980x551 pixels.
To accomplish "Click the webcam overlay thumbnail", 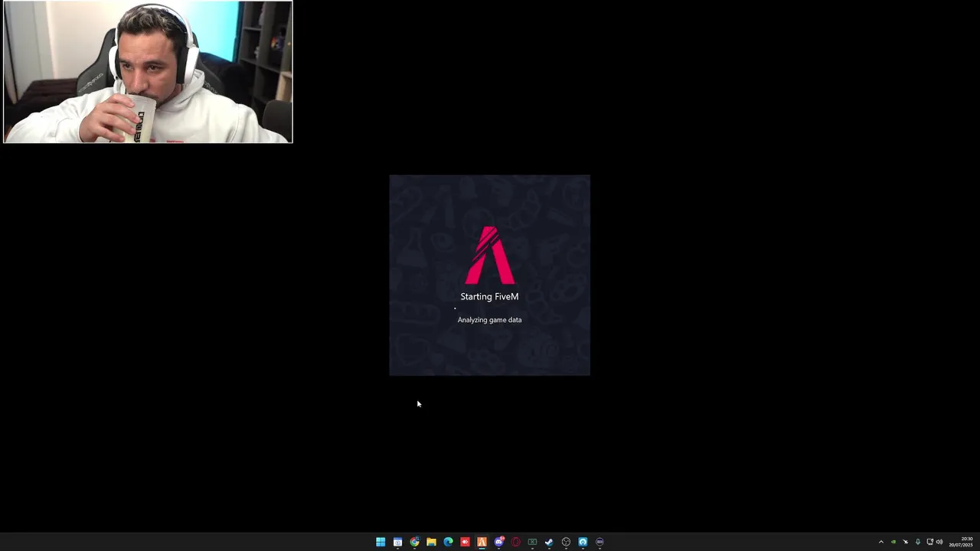I will pyautogui.click(x=148, y=72).
